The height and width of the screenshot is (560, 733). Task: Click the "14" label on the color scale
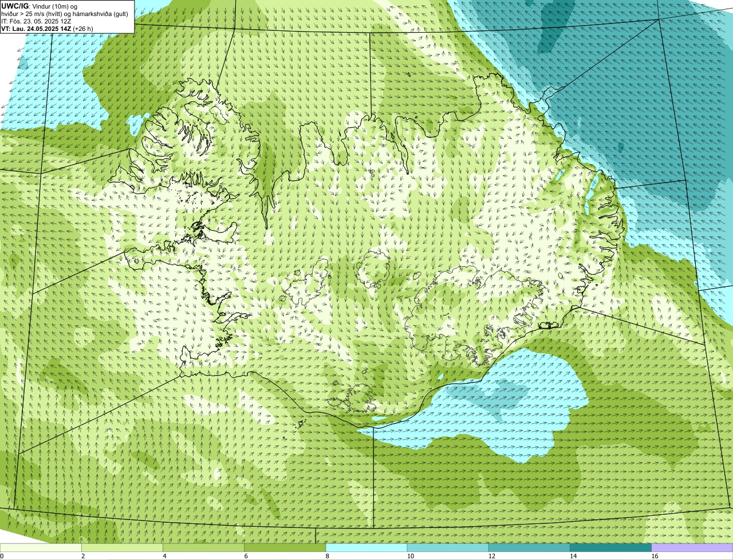(573, 556)
